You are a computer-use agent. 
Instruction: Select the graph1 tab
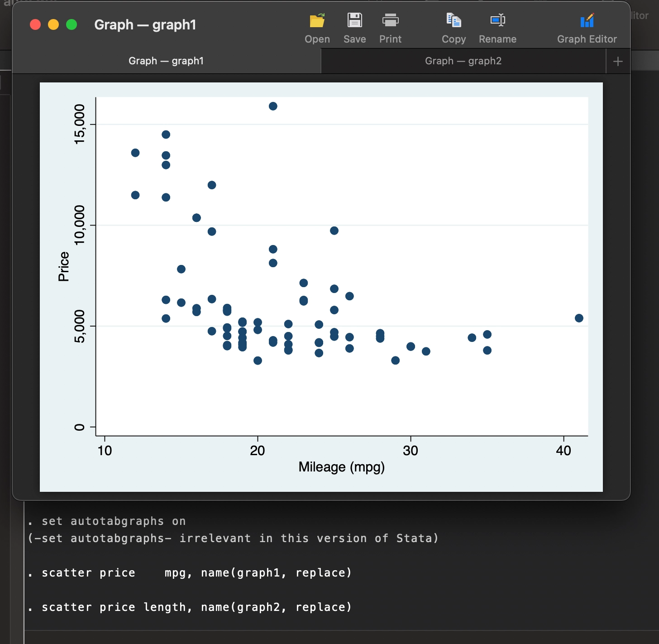tap(166, 61)
